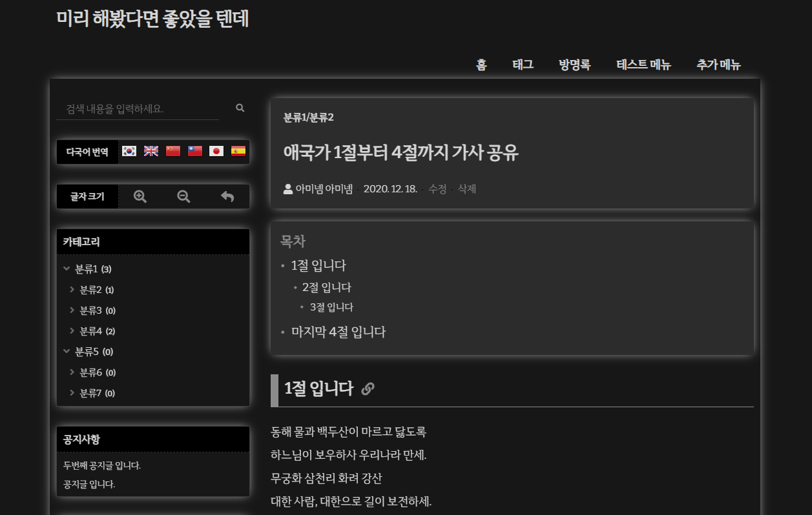The image size is (812, 515).
Task: Click the 수정 edit link
Action: pyautogui.click(x=437, y=189)
